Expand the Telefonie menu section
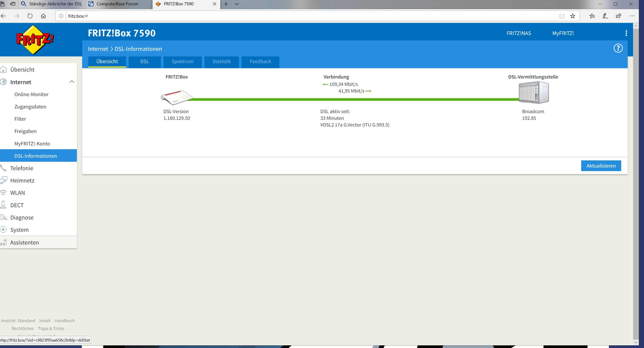The height and width of the screenshot is (348, 644). point(21,168)
